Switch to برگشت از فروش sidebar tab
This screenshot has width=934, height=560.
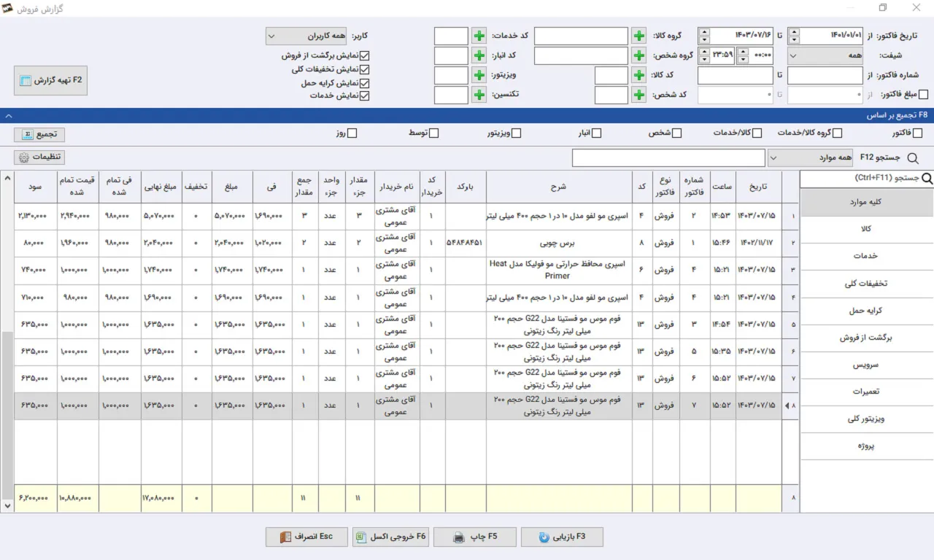(x=867, y=338)
